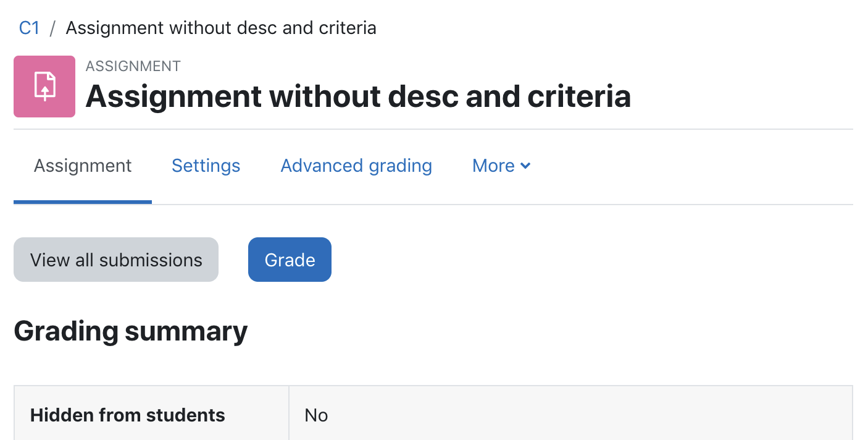Click the breadcrumb text for the current assignment
Image resolution: width=868 pixels, height=440 pixels.
[221, 28]
